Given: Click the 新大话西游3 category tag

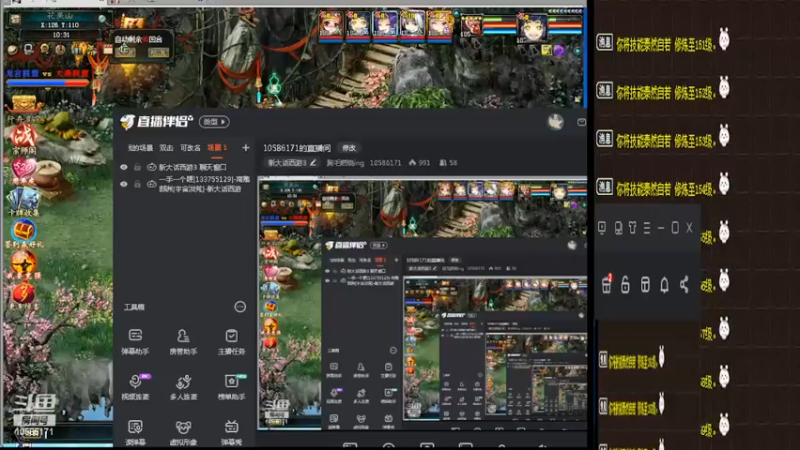Looking at the screenshot, I should [292, 163].
